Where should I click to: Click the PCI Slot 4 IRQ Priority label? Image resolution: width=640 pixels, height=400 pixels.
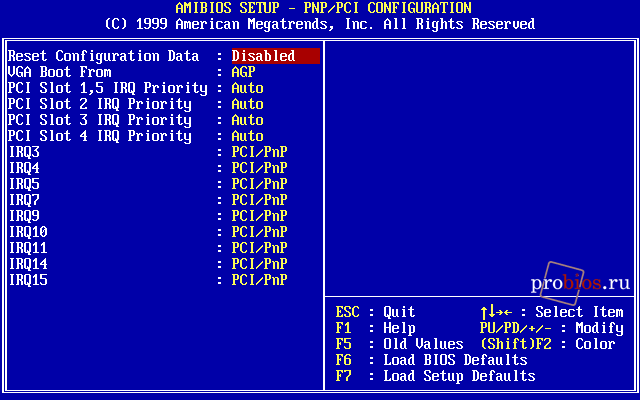100,136
